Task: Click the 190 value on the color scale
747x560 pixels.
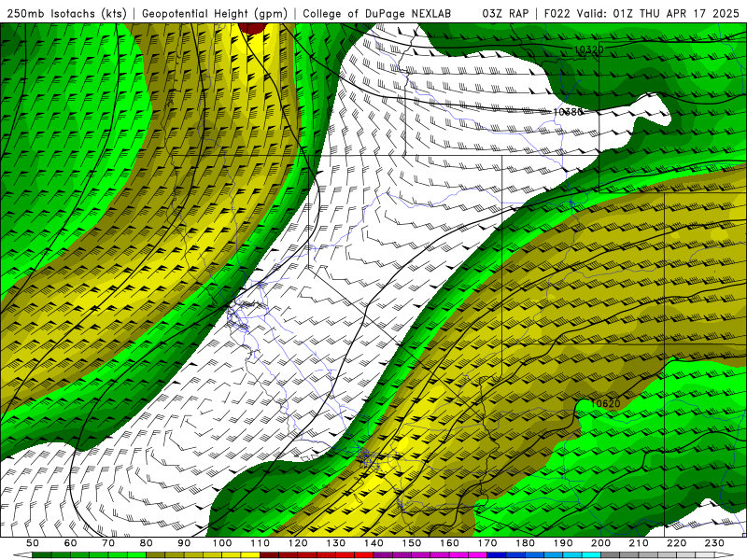Action: tap(563, 543)
